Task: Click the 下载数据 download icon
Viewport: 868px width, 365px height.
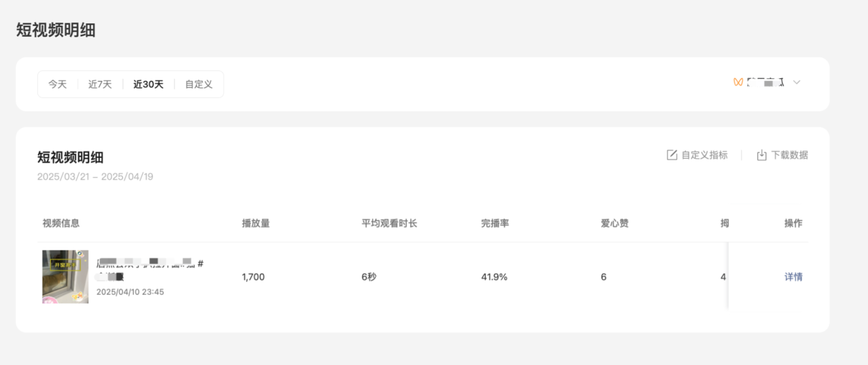Action: [x=762, y=155]
